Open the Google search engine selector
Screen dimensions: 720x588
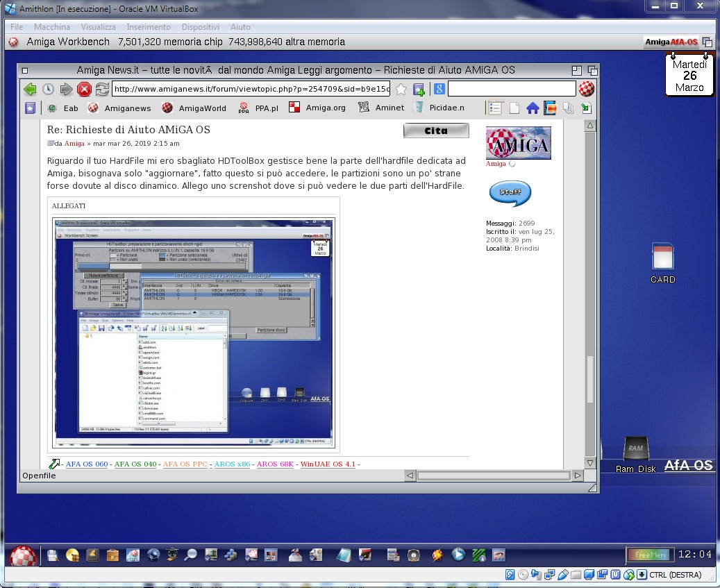pyautogui.click(x=439, y=89)
